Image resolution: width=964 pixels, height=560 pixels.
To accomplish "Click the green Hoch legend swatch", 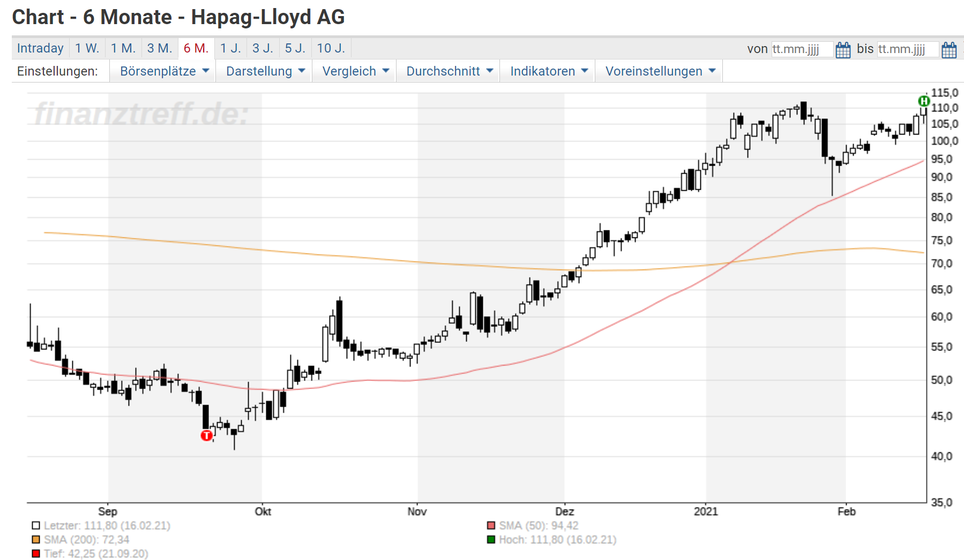I will 491,540.
